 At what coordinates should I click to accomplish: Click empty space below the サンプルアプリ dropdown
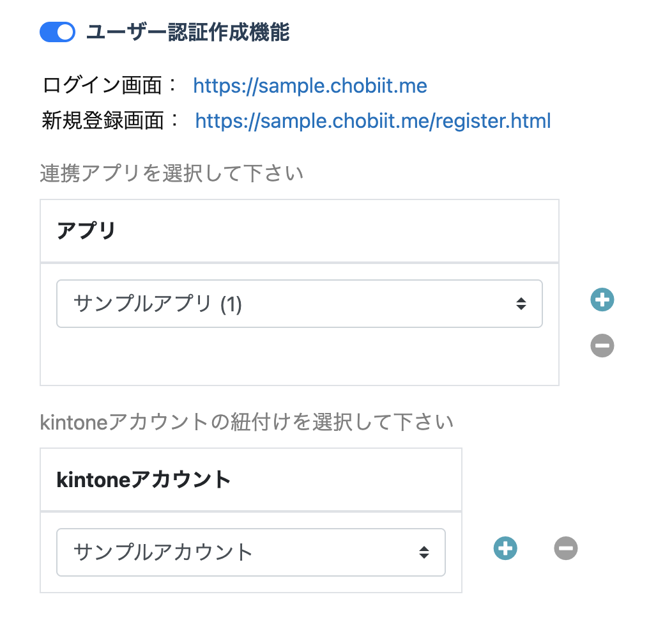300,357
